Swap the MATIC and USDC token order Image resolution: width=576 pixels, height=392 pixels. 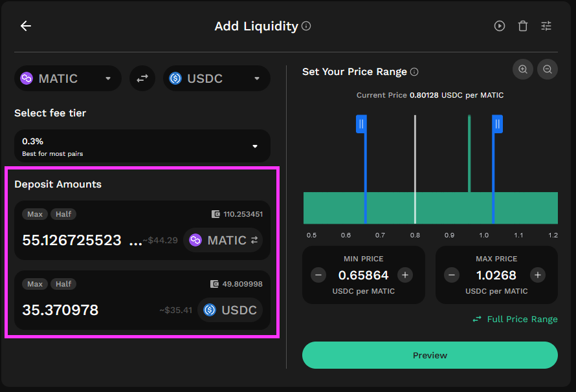(x=142, y=78)
